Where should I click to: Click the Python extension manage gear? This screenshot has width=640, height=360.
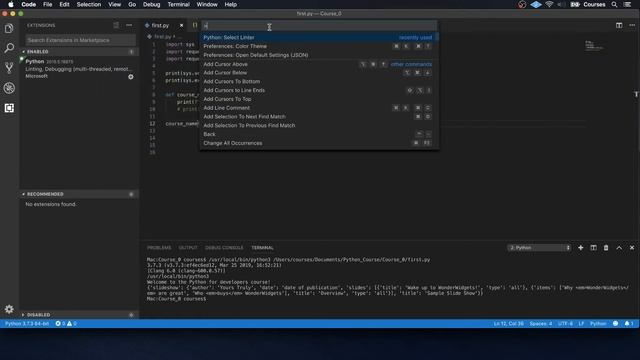coord(131,77)
